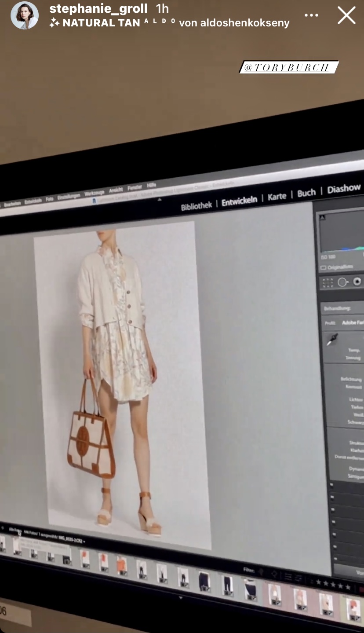Close the Instagram story

346,15
